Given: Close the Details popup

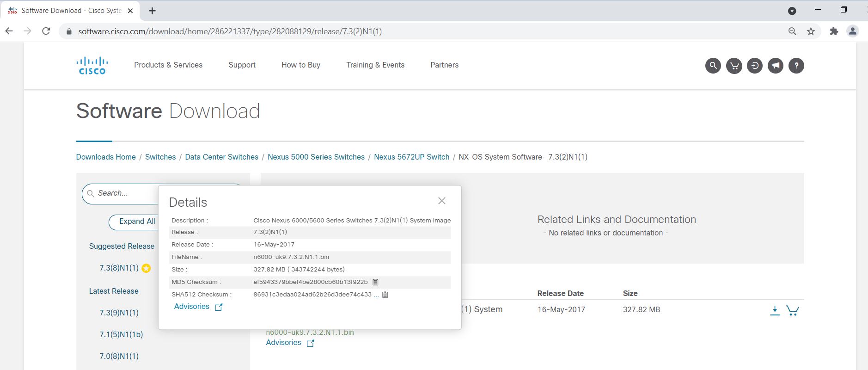Looking at the screenshot, I should 442,201.
